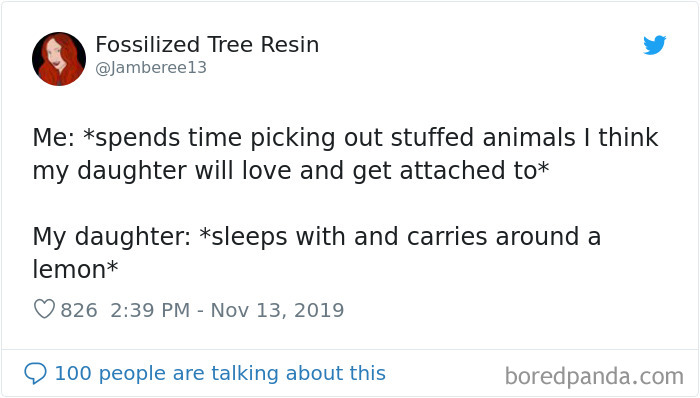Click the word 'lemon*' in tweet
Viewport: 700px width, 398px height.
[x=75, y=269]
